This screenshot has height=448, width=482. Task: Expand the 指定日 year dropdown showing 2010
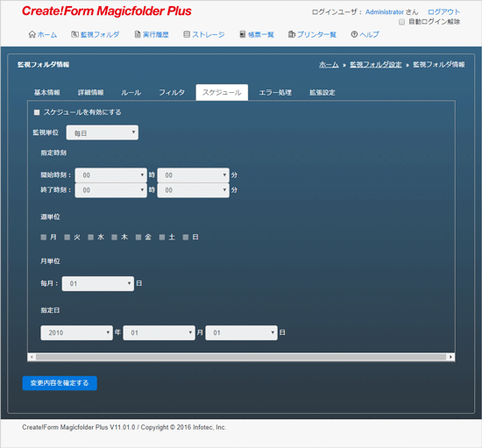pos(76,332)
